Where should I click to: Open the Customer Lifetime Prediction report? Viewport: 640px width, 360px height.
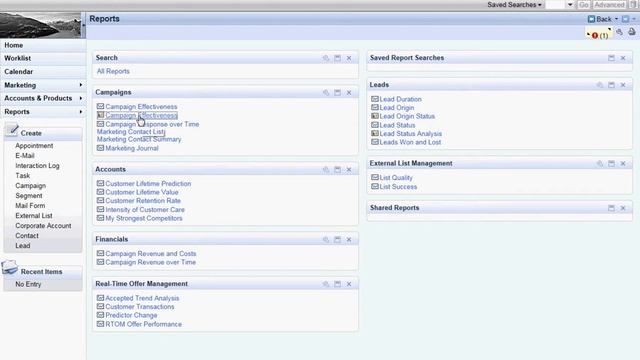[148, 184]
